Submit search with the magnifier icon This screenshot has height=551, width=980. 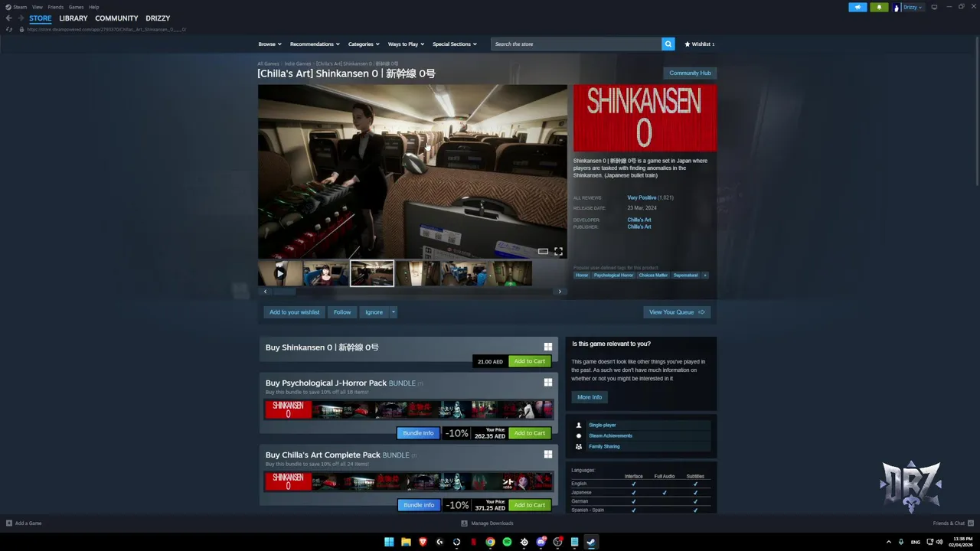click(x=668, y=44)
